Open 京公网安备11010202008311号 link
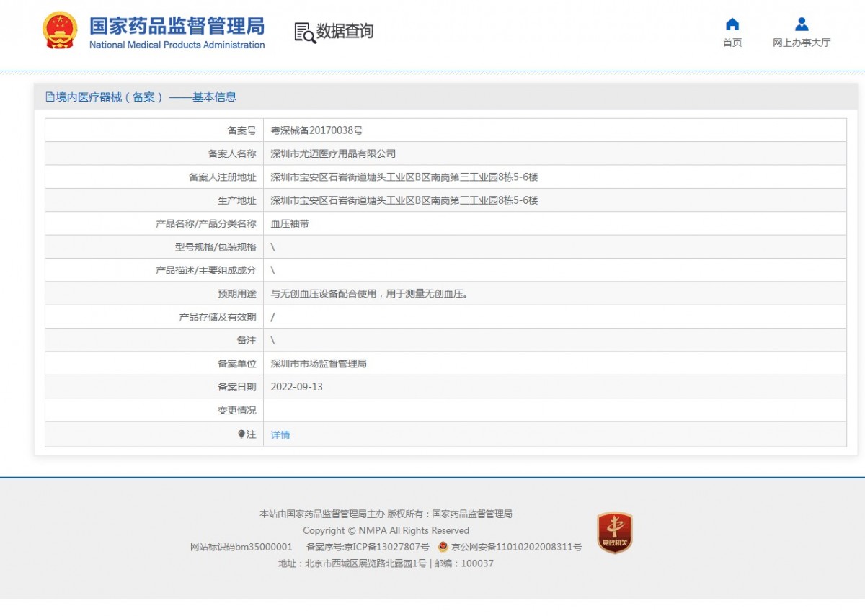Viewport: 865px width, 616px height. (x=516, y=547)
